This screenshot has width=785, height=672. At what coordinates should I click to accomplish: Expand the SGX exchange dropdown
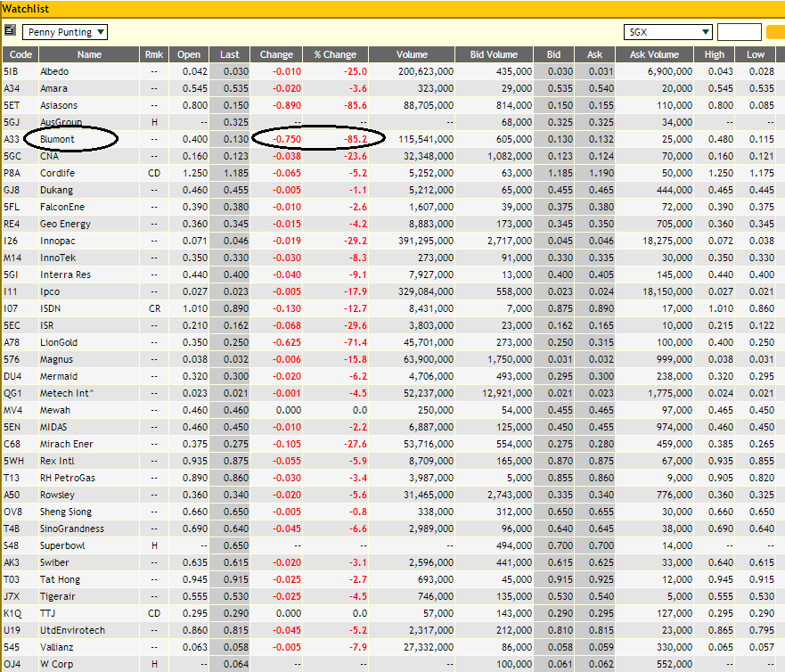[x=667, y=32]
